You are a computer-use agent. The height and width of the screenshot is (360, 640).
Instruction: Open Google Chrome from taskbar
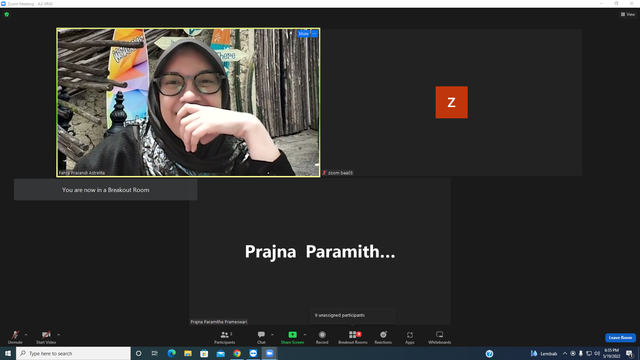237,353
